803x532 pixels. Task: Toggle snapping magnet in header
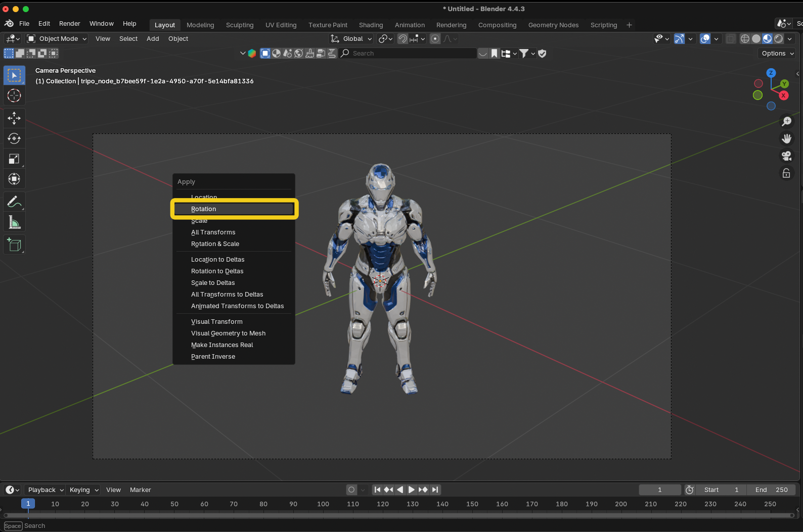pos(403,39)
